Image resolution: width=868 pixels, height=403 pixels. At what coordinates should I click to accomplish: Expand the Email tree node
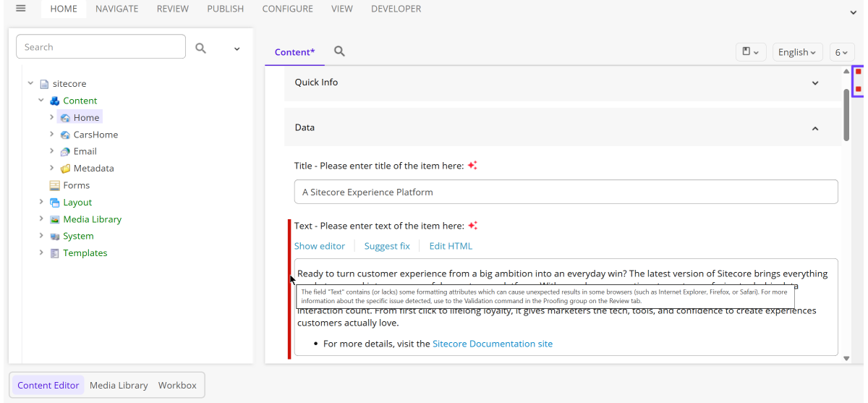(52, 150)
